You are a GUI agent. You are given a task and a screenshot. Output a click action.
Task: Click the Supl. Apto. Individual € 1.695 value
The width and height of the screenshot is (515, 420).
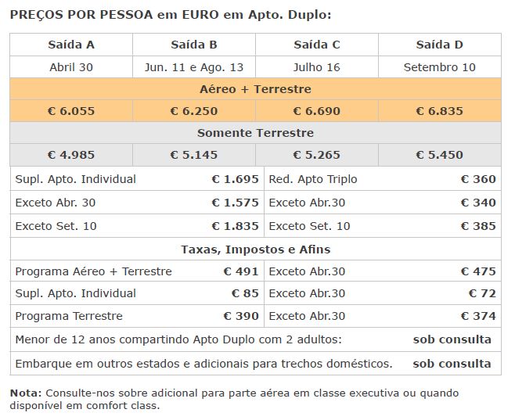(x=235, y=179)
